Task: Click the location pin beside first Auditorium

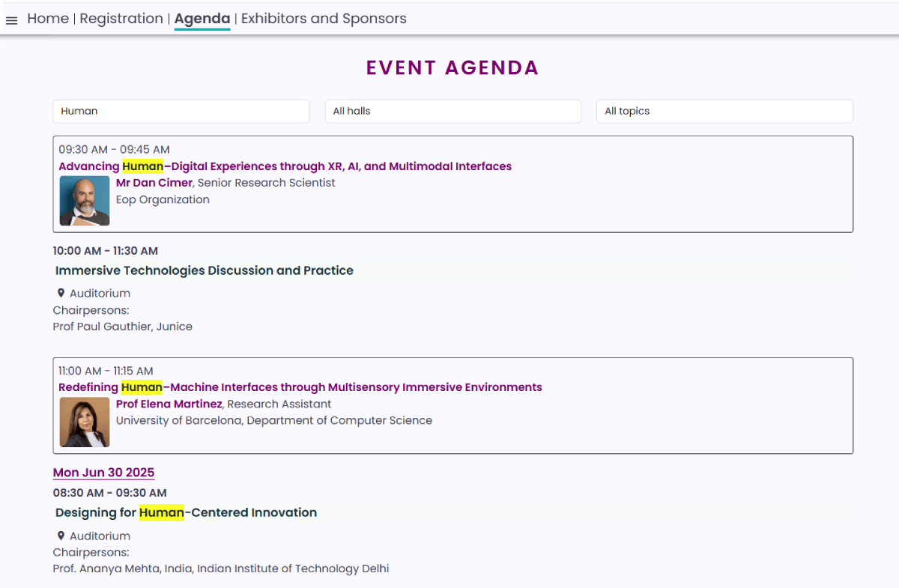Action: pyautogui.click(x=61, y=293)
